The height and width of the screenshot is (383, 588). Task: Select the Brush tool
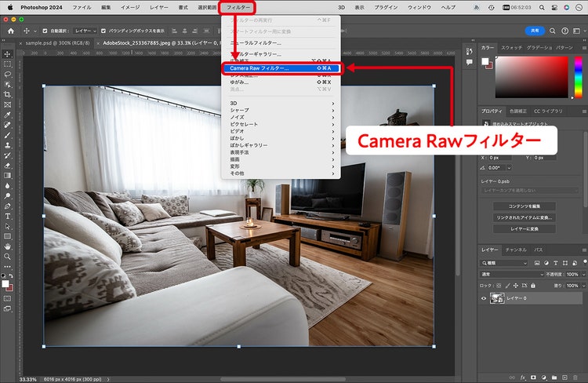(7, 135)
